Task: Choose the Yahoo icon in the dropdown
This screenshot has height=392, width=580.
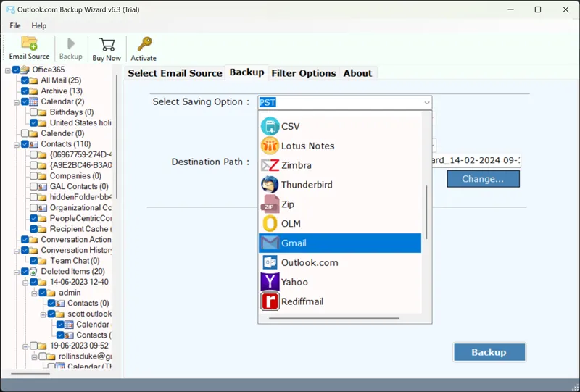Action: click(x=270, y=282)
